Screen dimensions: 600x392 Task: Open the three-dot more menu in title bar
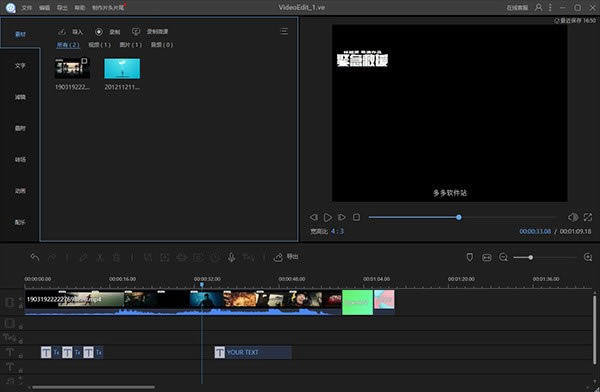(x=550, y=7)
